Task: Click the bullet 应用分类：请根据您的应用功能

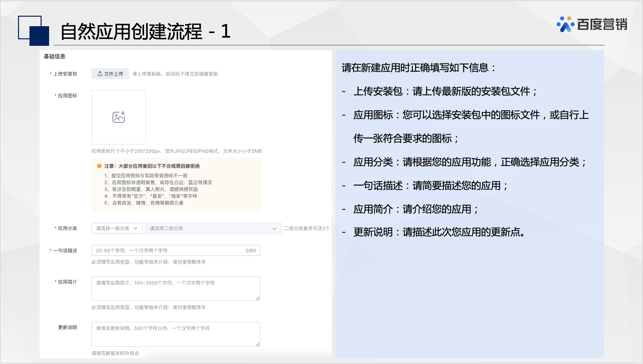Action: [x=470, y=162]
